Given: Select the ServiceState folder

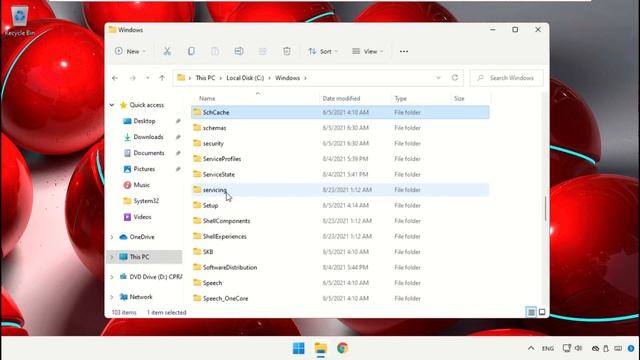Looking at the screenshot, I should click(340, 174).
